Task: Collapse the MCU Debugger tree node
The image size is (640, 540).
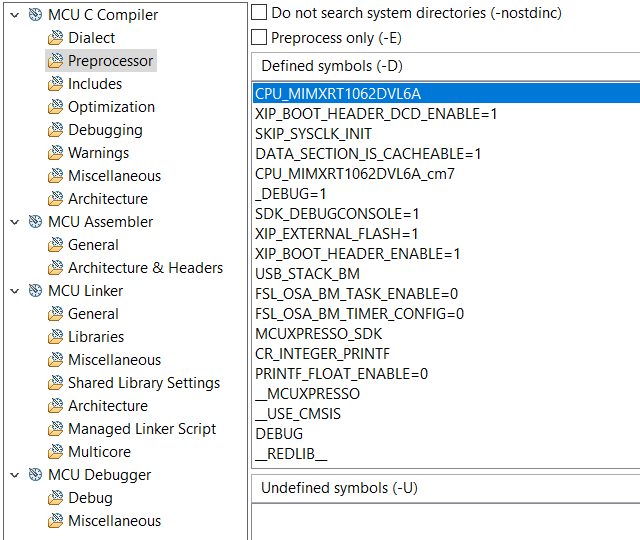Action: coord(13,475)
